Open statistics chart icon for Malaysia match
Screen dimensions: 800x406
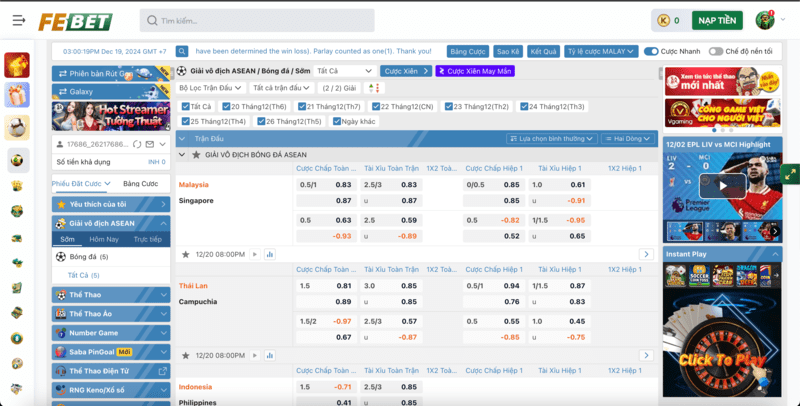pos(270,254)
